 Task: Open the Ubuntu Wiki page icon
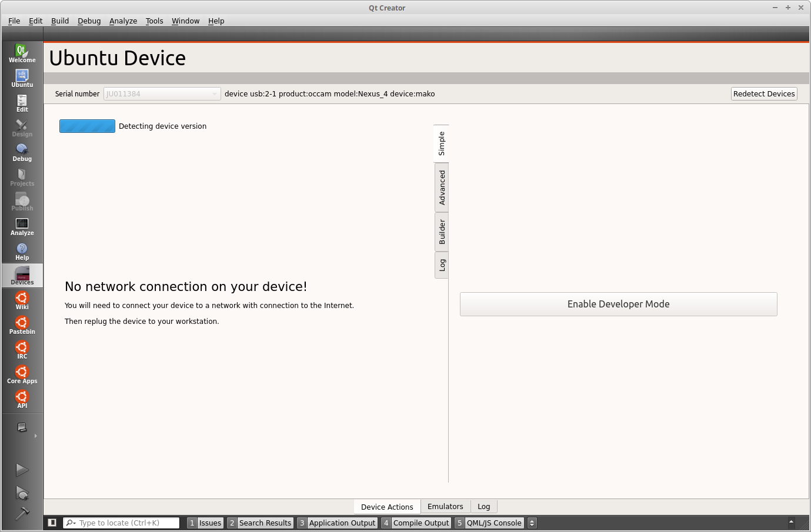tap(22, 300)
